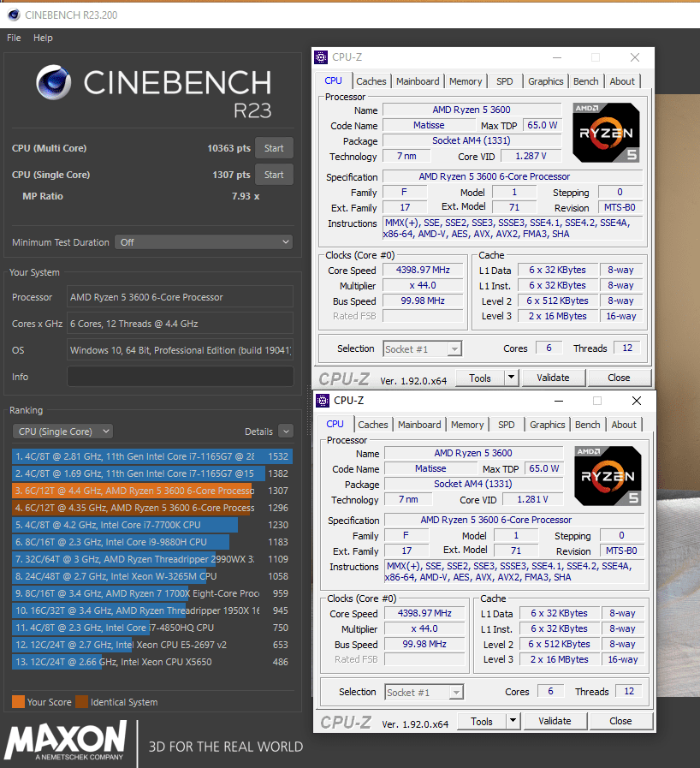Select ranking row 9 Ryzen 7 1700X
The width and height of the screenshot is (700, 768).
tap(152, 593)
